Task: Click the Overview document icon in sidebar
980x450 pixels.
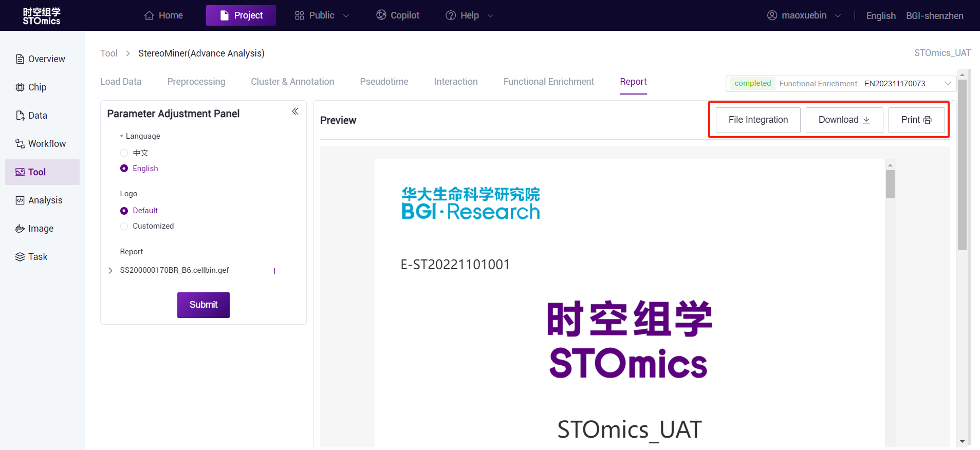Action: 20,59
